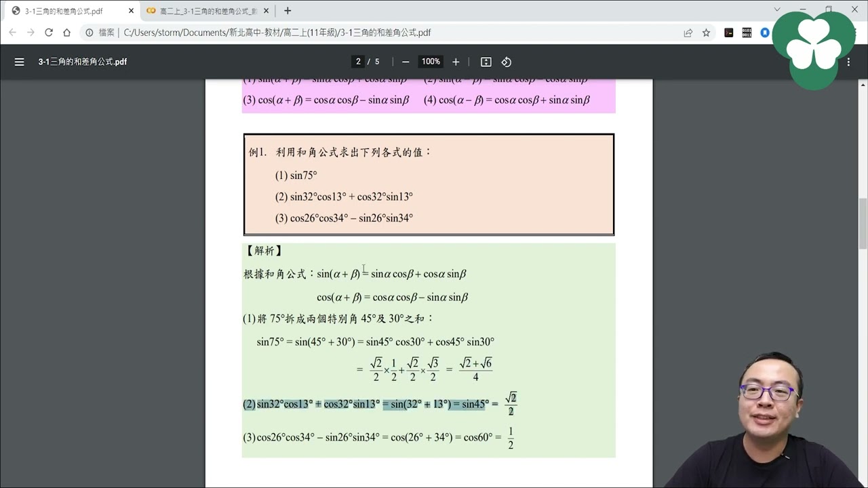Open a new browser tab
Viewport: 868px width, 488px height.
click(288, 11)
